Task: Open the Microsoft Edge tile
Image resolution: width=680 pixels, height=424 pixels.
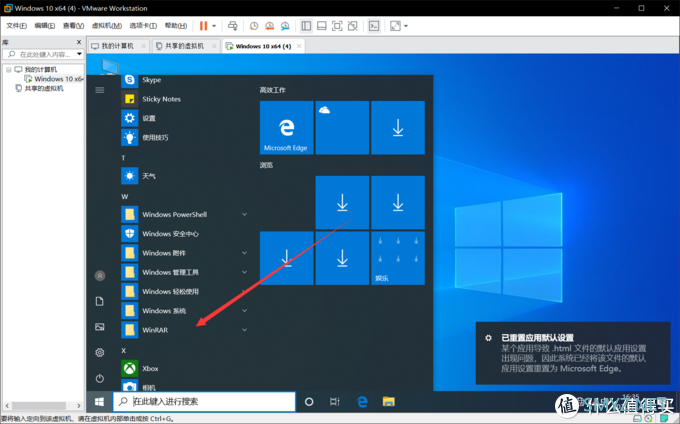Action: coord(286,127)
